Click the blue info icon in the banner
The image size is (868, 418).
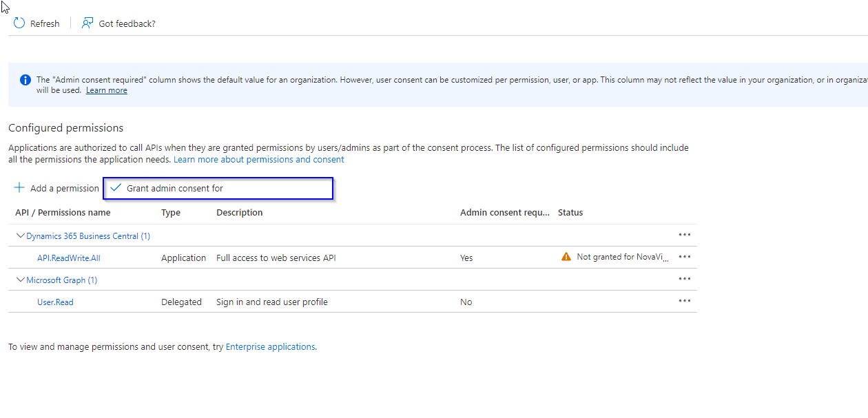25,80
